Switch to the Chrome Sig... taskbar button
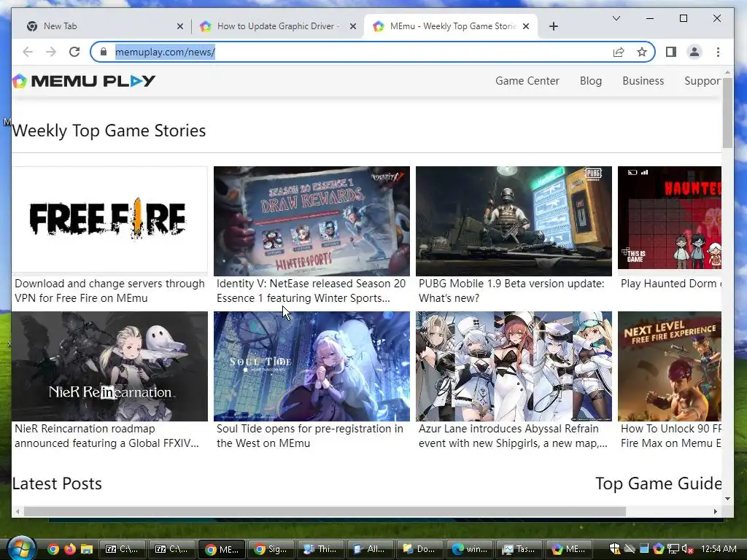This screenshot has width=747, height=560. pyautogui.click(x=271, y=549)
